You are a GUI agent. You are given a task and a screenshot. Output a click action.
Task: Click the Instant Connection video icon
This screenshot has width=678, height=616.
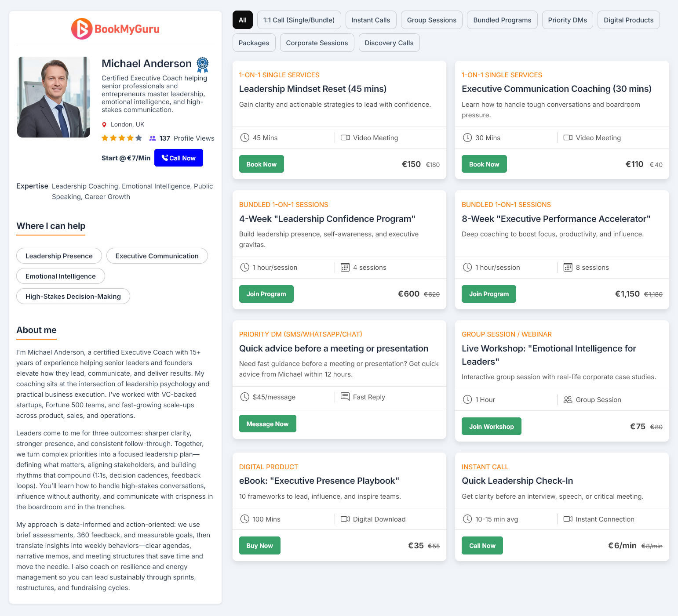click(568, 519)
